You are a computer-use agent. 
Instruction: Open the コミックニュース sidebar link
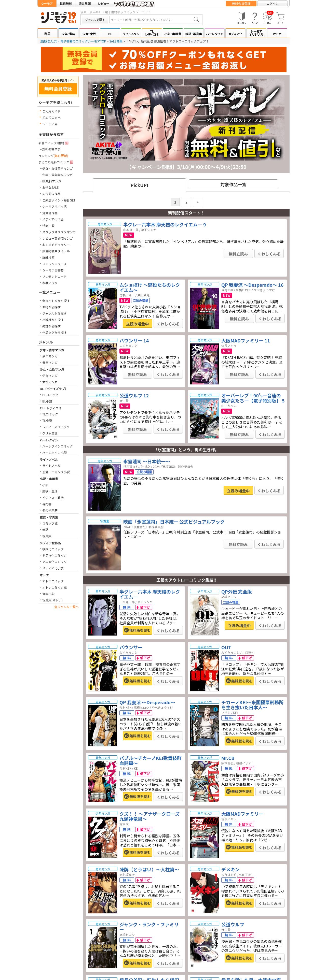pos(54,264)
